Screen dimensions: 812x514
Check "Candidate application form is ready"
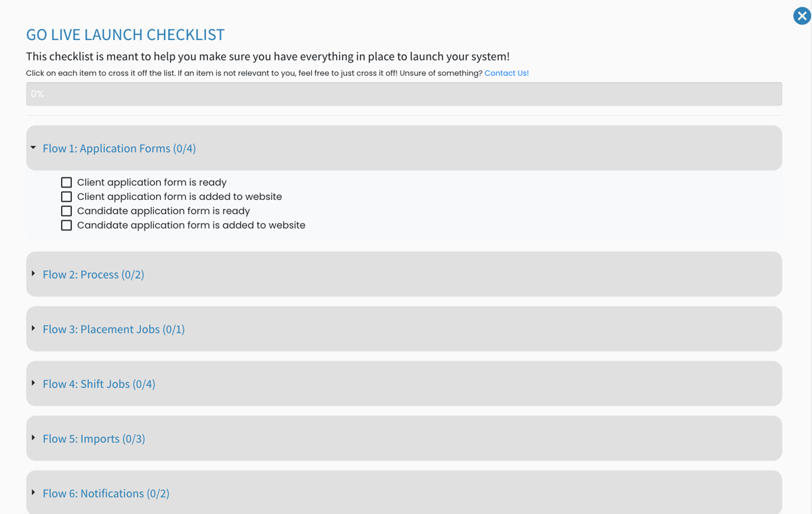[66, 210]
